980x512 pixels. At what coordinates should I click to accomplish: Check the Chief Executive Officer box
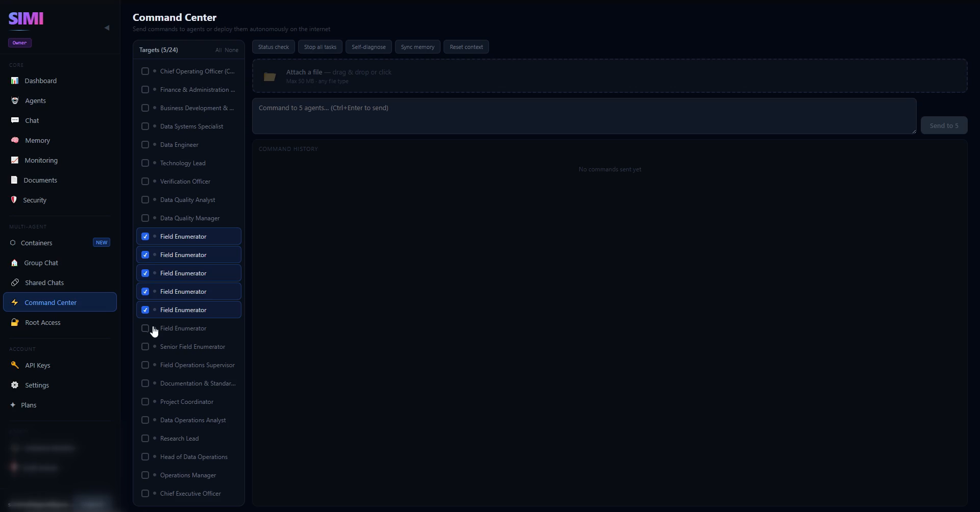(x=145, y=494)
